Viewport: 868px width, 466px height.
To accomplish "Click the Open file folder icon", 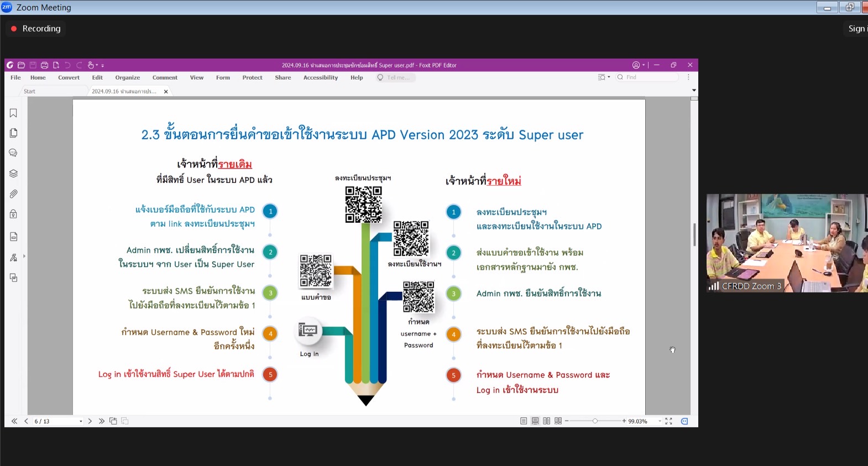I will coord(21,65).
